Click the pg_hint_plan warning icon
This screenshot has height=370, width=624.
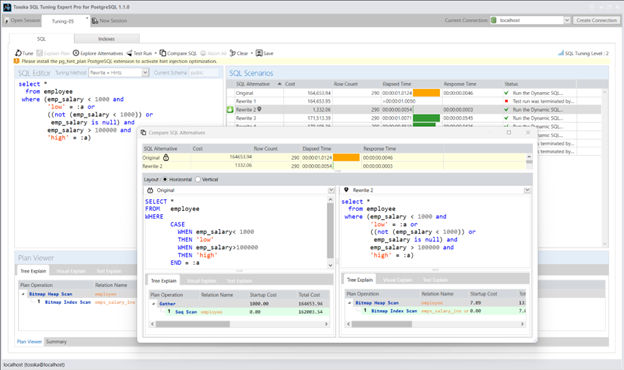click(x=16, y=61)
